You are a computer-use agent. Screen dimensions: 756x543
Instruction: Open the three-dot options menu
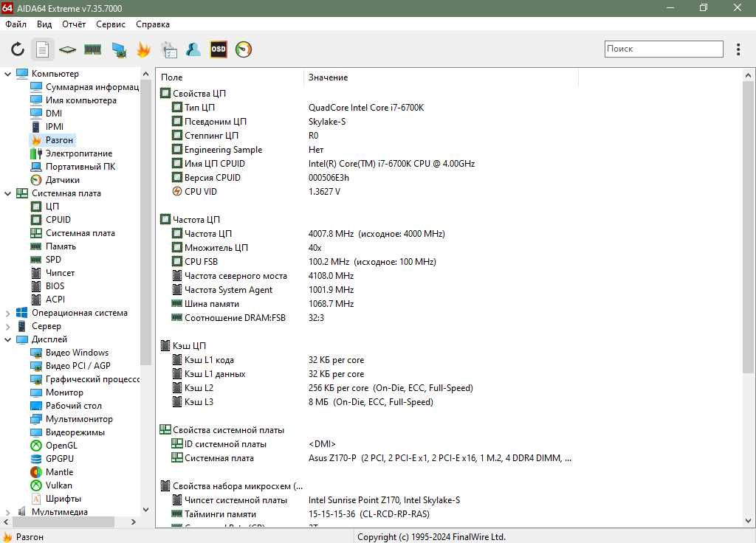click(738, 49)
